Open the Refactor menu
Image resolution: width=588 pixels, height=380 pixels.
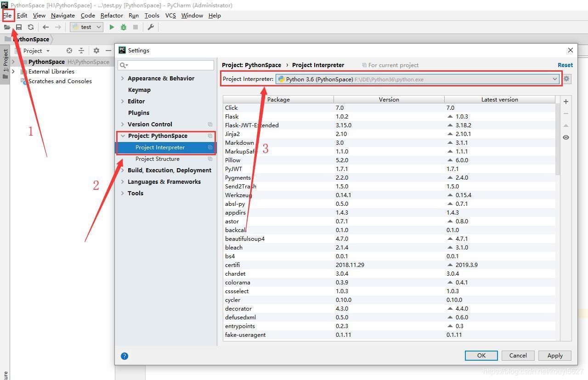[x=112, y=15]
